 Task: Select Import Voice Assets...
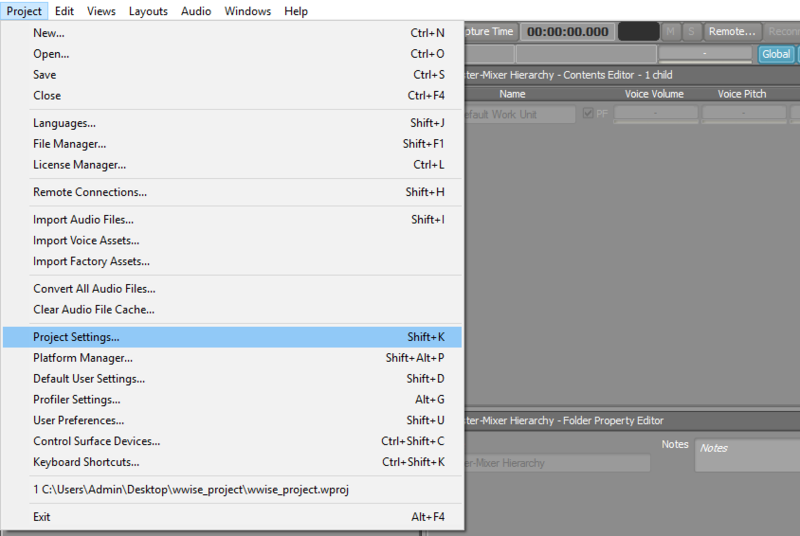(232, 240)
